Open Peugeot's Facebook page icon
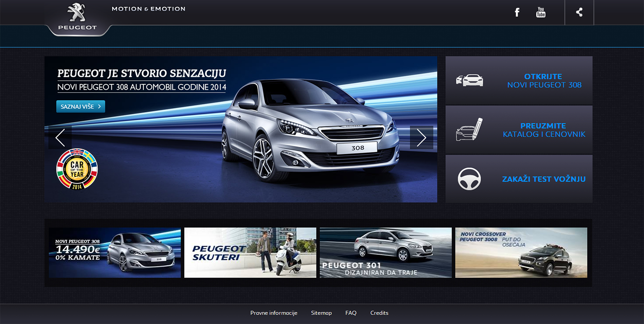Viewport: 644px width, 324px height. (517, 12)
